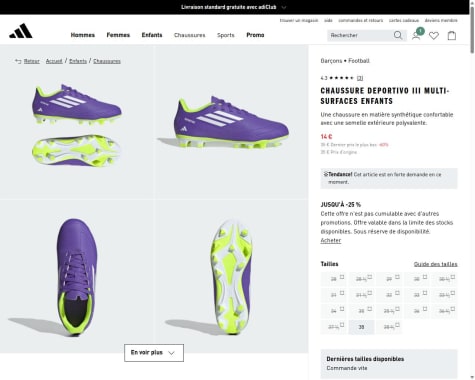
Task: Select size 36 option
Action: coord(417,311)
